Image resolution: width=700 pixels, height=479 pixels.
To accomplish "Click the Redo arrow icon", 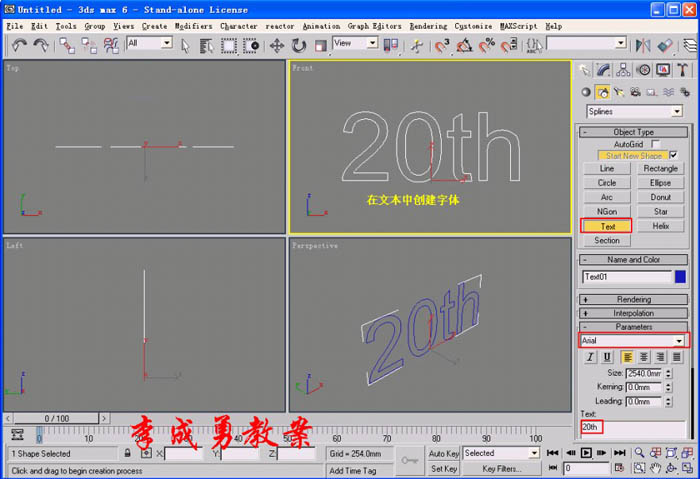I will tap(41, 45).
